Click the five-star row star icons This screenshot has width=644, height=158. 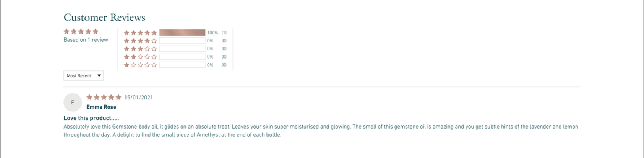140,33
